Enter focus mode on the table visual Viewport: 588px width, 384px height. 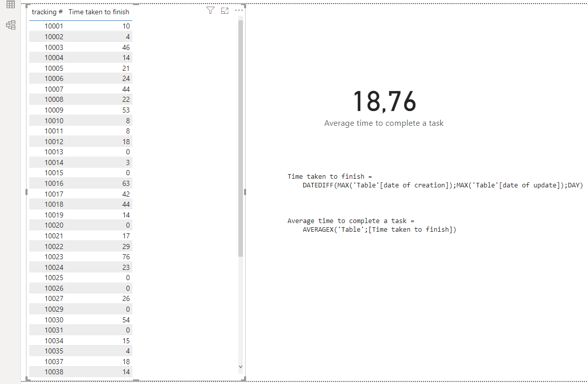tap(224, 10)
